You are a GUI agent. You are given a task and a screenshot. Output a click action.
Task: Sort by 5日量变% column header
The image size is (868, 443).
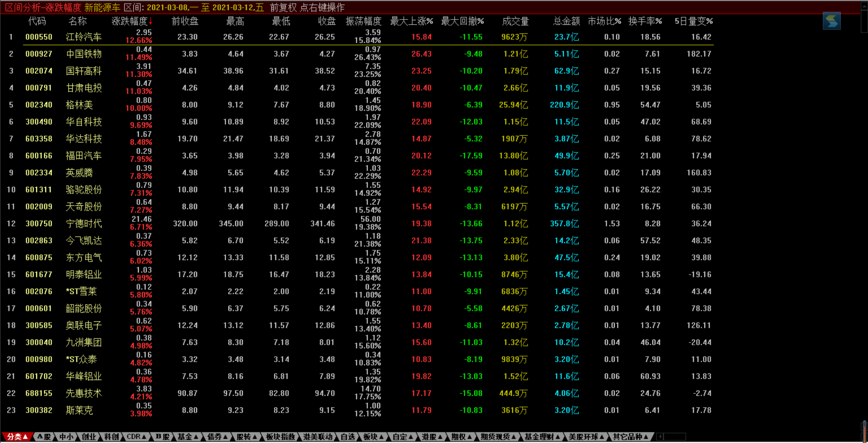(x=693, y=21)
